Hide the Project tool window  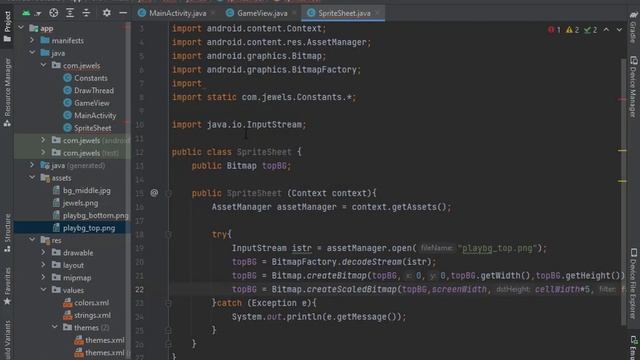pos(122,13)
